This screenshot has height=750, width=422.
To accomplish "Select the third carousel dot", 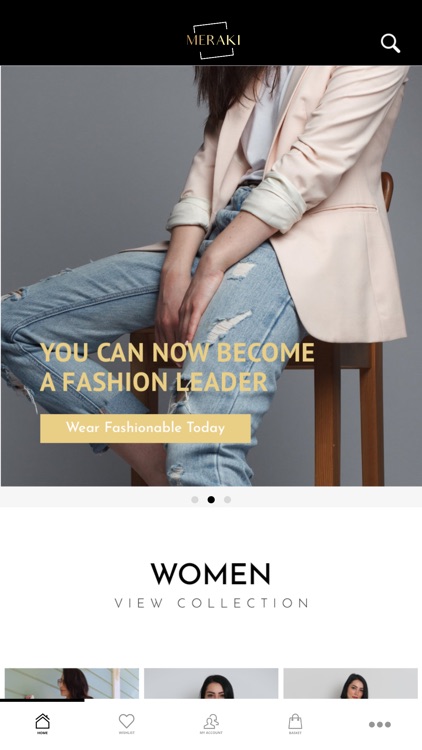I will (x=227, y=499).
